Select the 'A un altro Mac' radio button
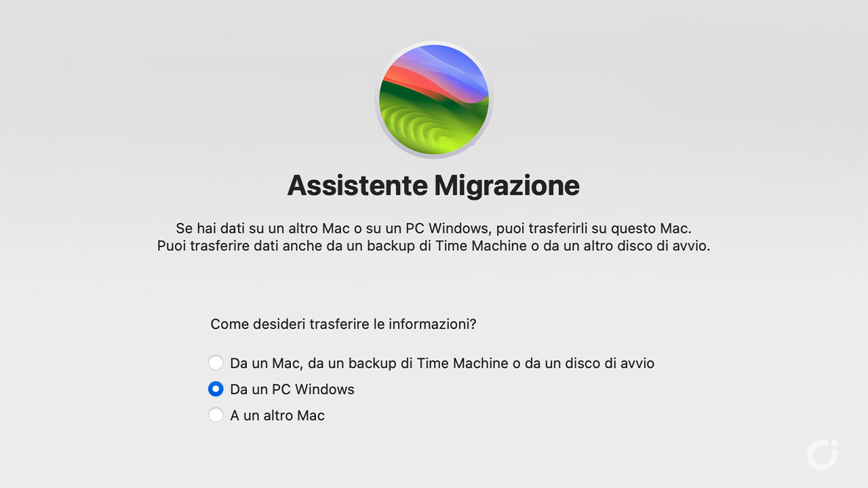This screenshot has width=868, height=488. point(216,415)
